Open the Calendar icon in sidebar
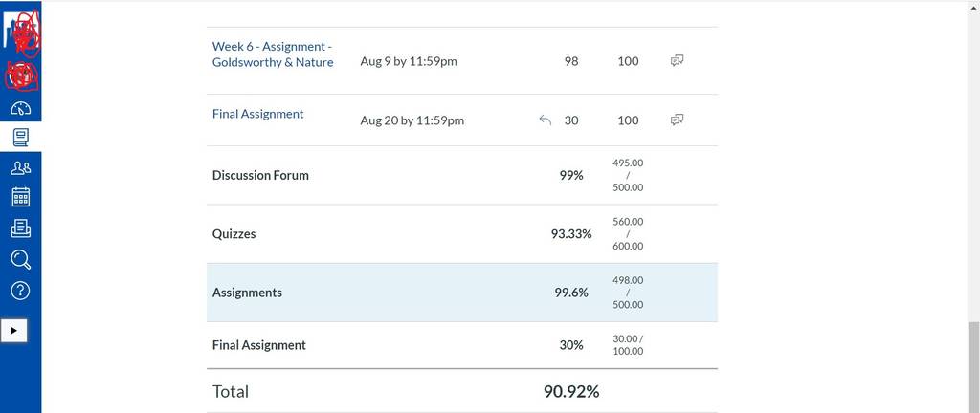This screenshot has width=980, height=413. pyautogui.click(x=21, y=197)
